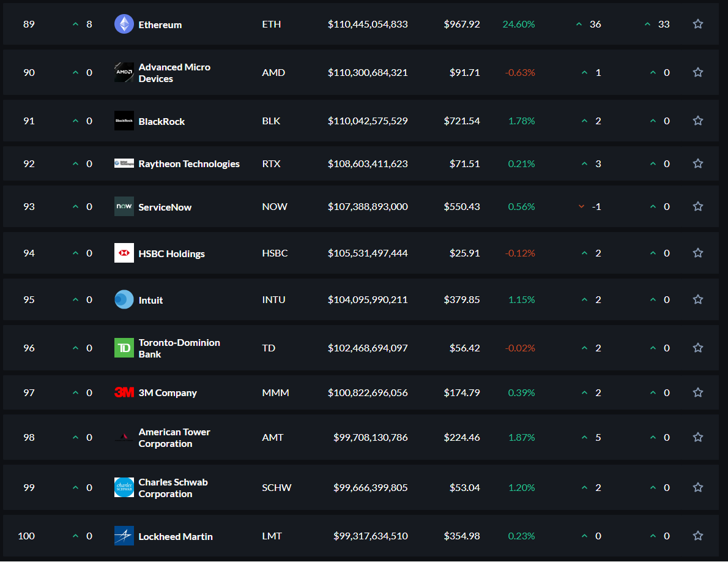Click the RTX ticker symbol

(x=271, y=163)
